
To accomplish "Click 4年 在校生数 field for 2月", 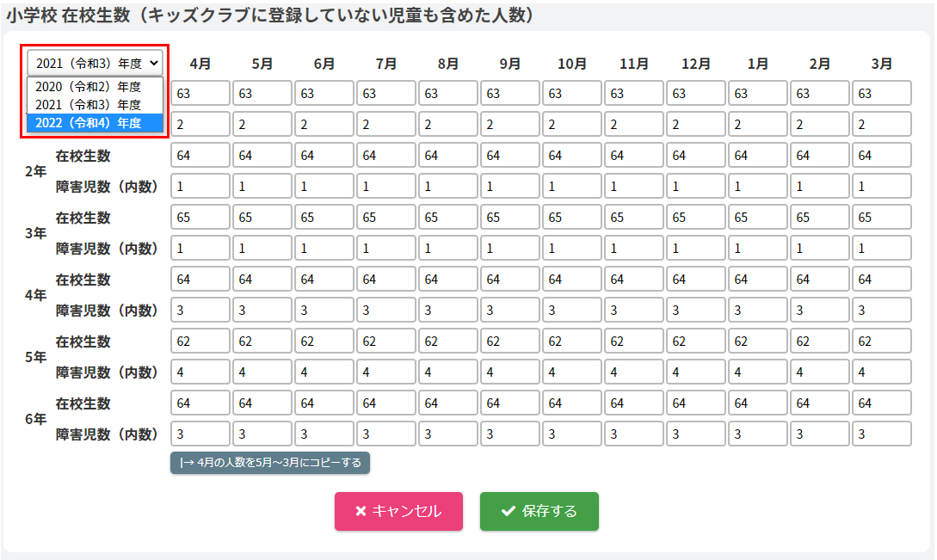I will (820, 279).
